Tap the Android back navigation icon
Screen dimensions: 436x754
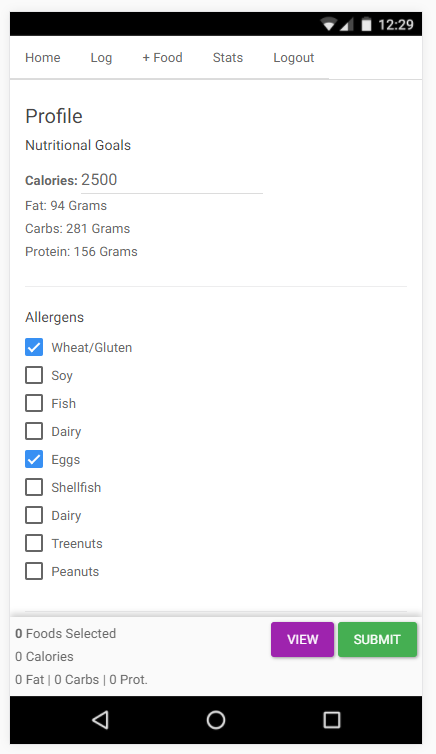point(100,720)
